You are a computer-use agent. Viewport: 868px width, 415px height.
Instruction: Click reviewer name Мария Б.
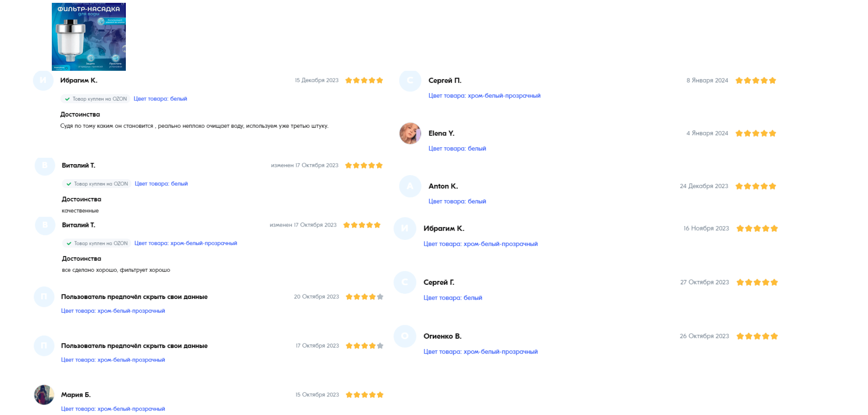click(x=76, y=395)
